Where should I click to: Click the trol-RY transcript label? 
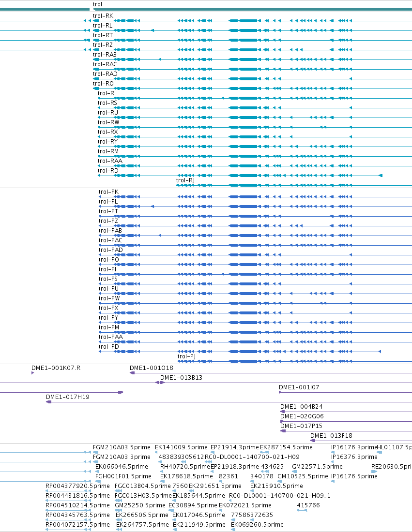pyautogui.click(x=107, y=142)
